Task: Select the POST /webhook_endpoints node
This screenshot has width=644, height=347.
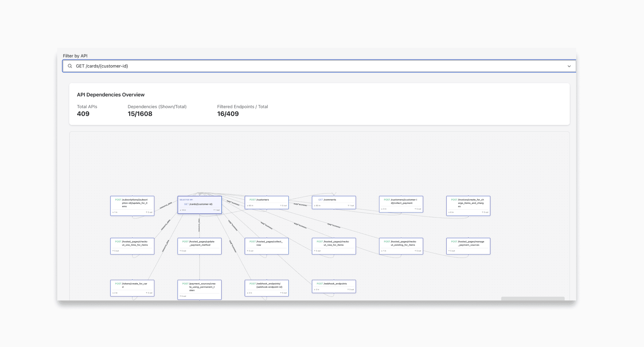Action: coord(334,286)
